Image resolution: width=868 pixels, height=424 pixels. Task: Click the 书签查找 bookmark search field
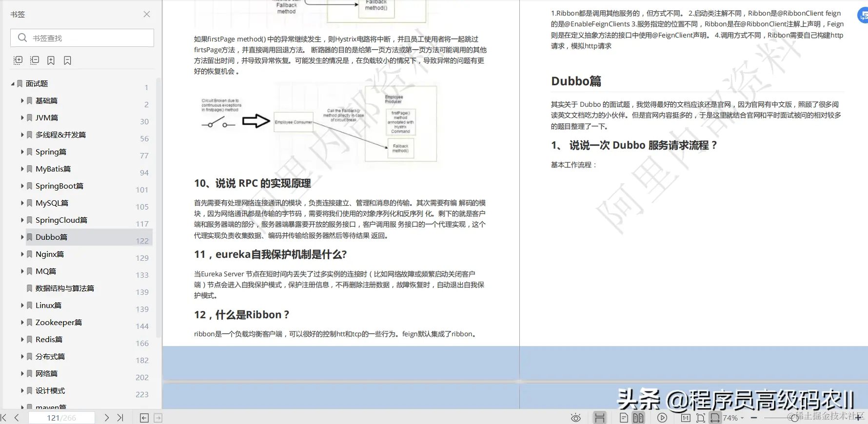82,38
